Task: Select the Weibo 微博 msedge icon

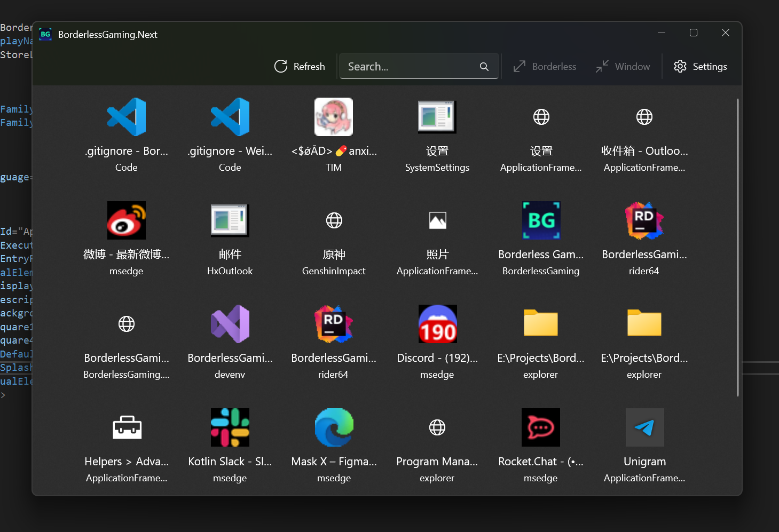Action: point(127,220)
